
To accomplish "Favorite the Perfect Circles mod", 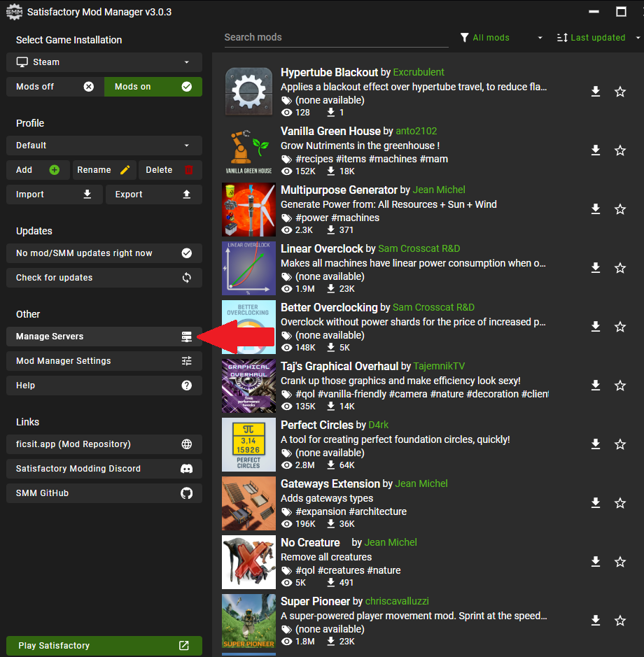I will point(620,444).
